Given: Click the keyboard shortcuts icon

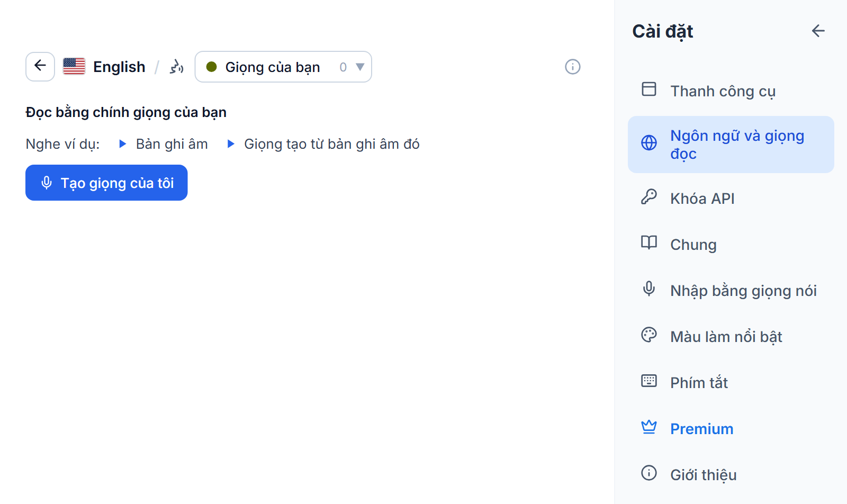Looking at the screenshot, I should tap(649, 381).
